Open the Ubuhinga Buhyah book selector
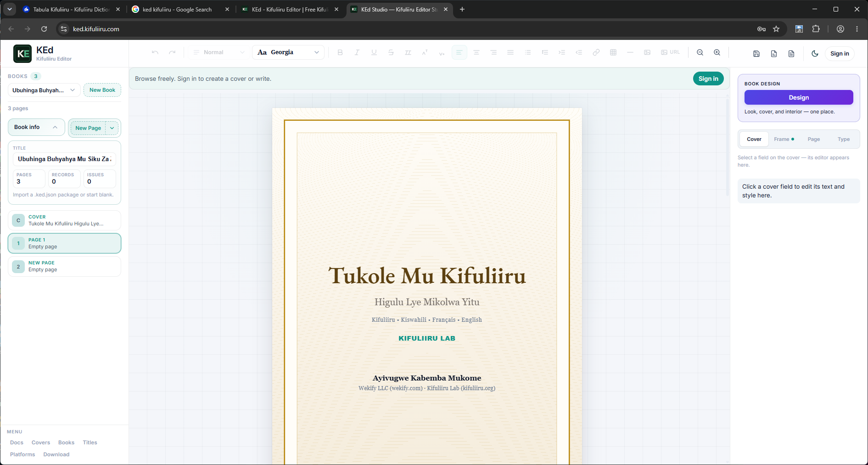Screen dimensions: 868x465 click(x=44, y=90)
